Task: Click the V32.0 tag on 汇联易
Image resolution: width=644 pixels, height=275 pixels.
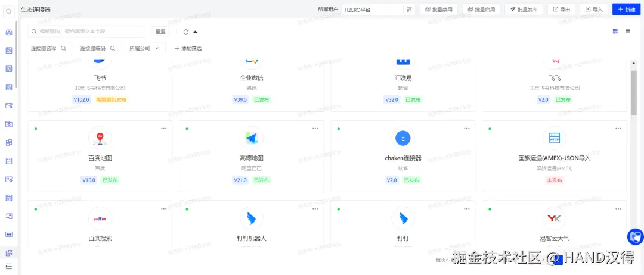Action: [x=391, y=99]
